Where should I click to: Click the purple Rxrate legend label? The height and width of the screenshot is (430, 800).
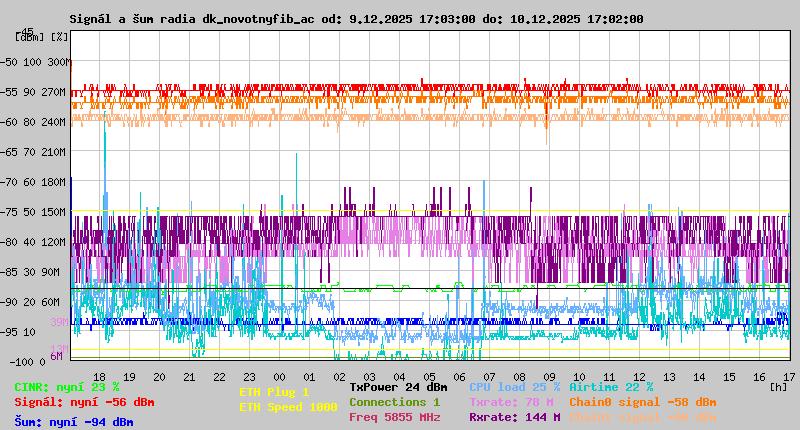point(514,417)
